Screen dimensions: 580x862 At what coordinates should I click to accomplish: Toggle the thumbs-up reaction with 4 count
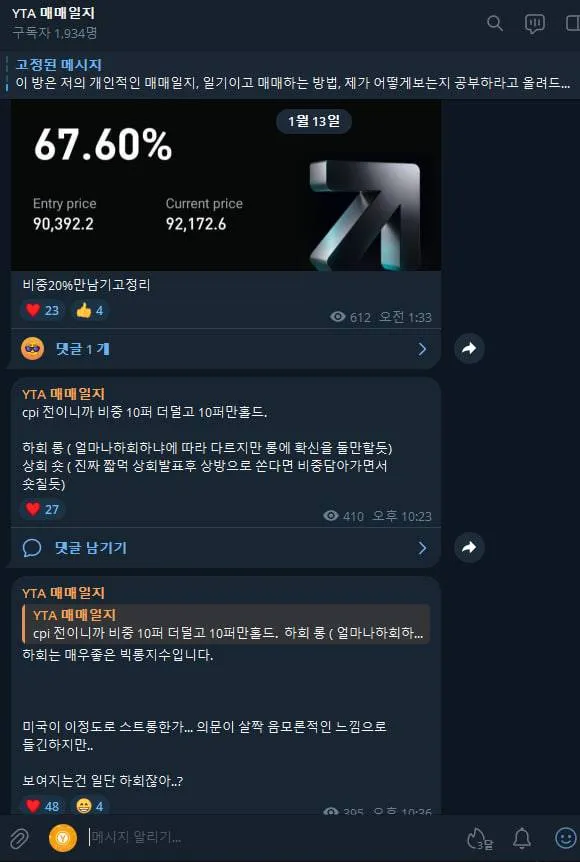(90, 311)
